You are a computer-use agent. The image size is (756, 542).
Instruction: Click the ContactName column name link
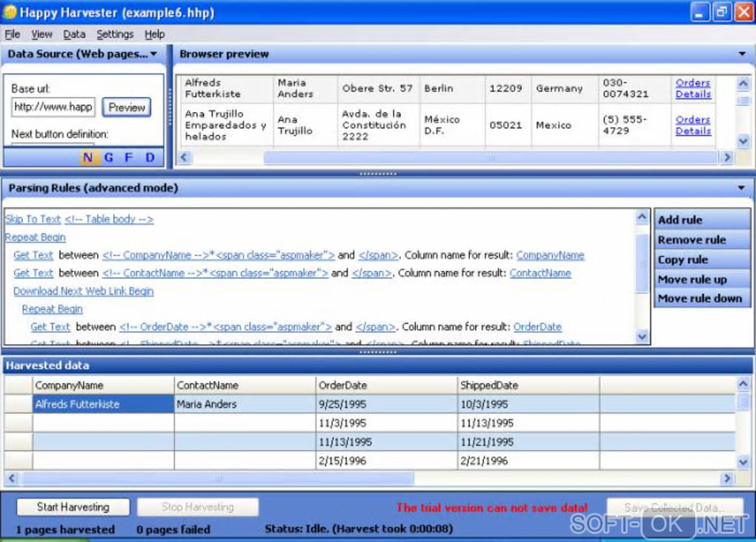[x=540, y=273]
